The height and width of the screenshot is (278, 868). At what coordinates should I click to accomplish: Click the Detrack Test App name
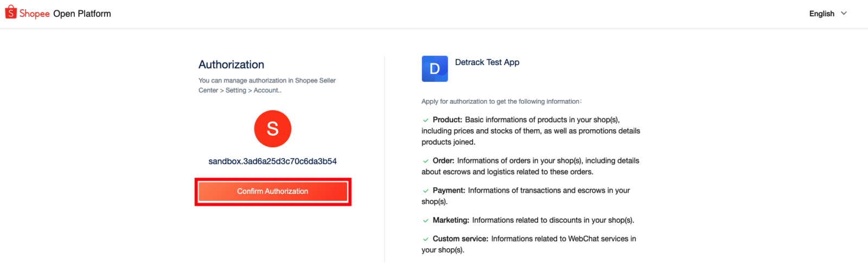pos(487,62)
